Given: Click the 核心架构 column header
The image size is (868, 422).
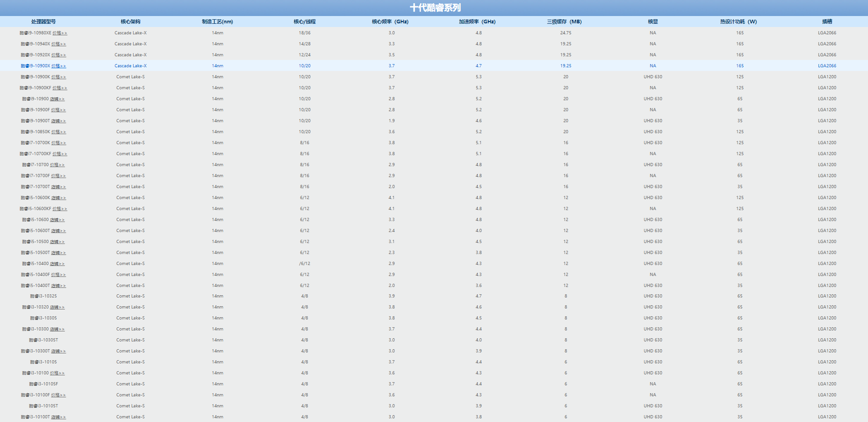Looking at the screenshot, I should pyautogui.click(x=130, y=22).
